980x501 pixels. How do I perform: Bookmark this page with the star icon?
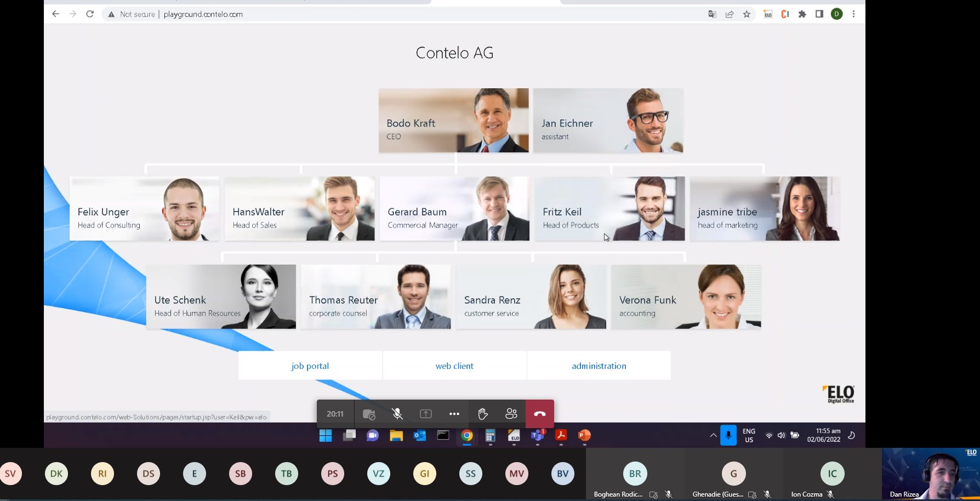(747, 14)
